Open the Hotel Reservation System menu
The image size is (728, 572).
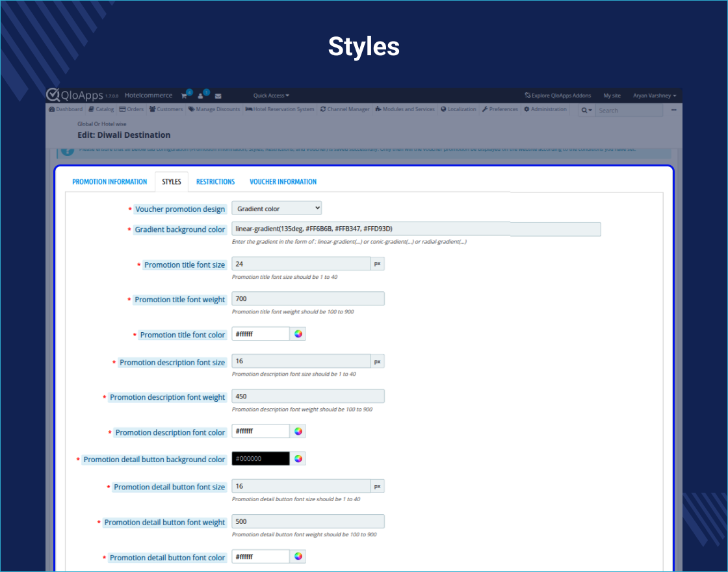(x=280, y=109)
